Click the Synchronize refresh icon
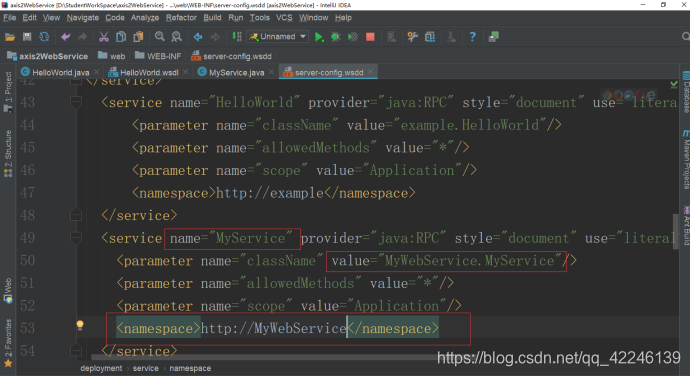Image resolution: width=691 pixels, height=377 pixels. [44, 37]
